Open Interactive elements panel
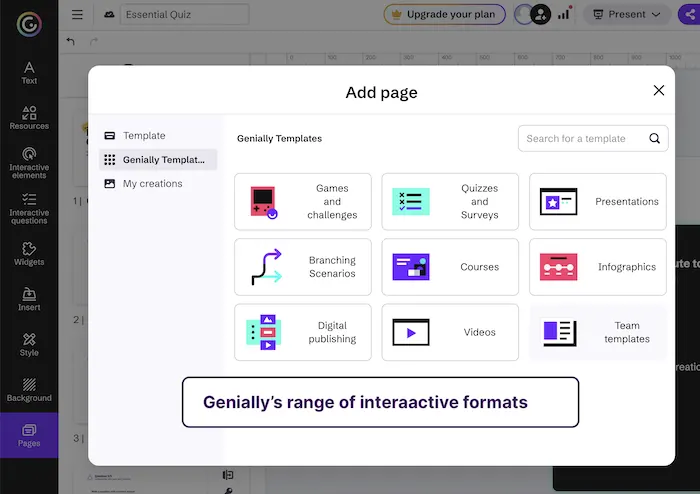Screen dimensions: 700x494 click(29, 163)
